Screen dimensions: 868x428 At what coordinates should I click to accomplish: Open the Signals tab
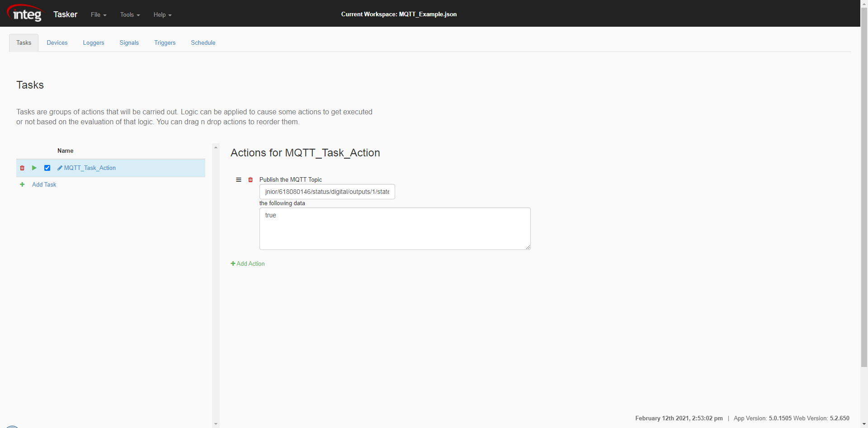pyautogui.click(x=129, y=42)
